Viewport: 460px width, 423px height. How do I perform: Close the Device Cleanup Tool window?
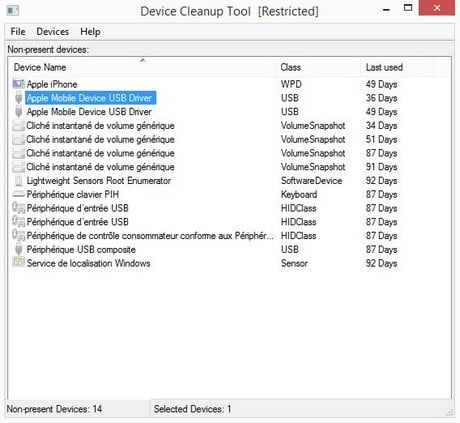(437, 8)
